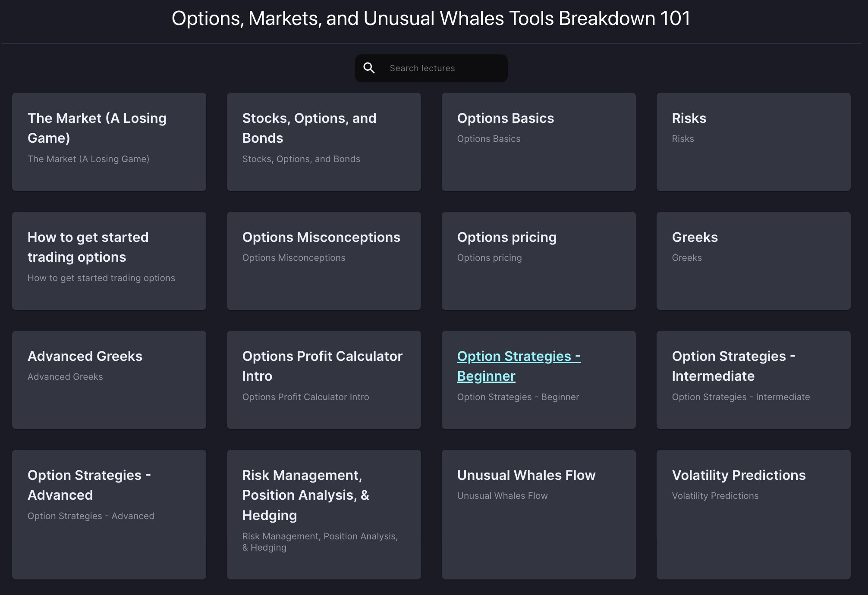Open The Market (A Losing Game) lecture title
The image size is (868, 595).
click(x=97, y=128)
